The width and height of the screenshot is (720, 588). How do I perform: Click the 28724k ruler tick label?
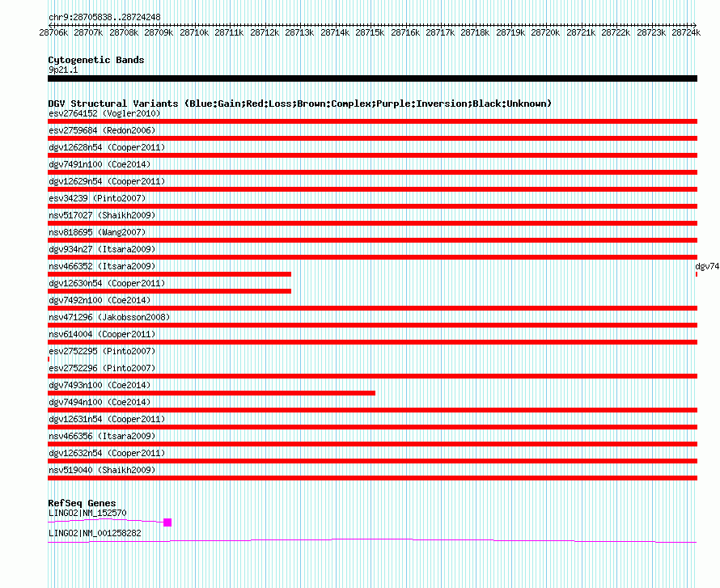[x=686, y=32]
